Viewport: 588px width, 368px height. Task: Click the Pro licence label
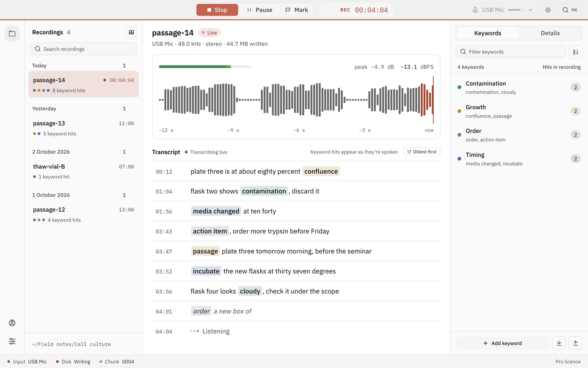568,362
